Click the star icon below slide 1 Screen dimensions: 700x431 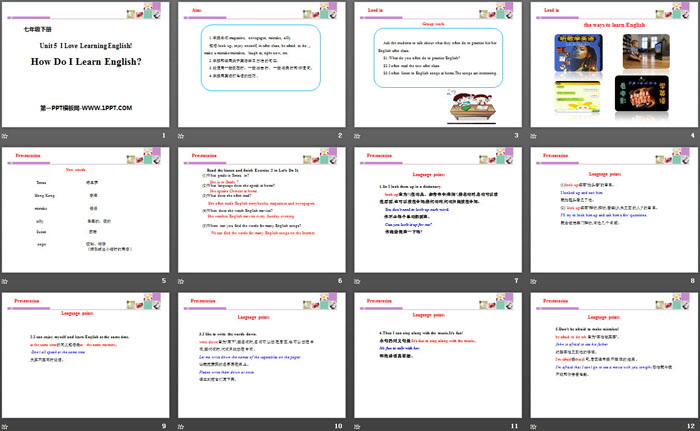(8, 136)
